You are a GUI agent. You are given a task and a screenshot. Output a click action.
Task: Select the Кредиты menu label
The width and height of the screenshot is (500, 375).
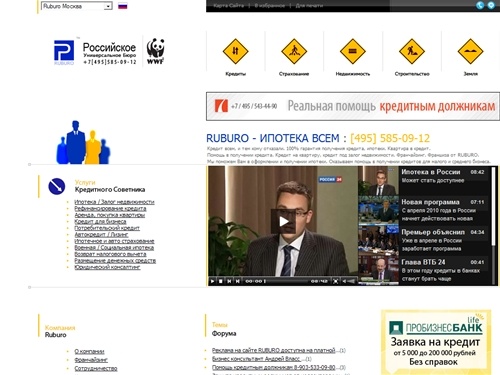pyautogui.click(x=235, y=74)
